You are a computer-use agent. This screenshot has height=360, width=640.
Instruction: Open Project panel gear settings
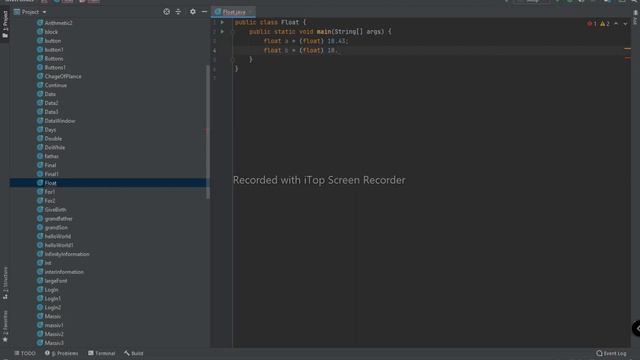[x=193, y=12]
